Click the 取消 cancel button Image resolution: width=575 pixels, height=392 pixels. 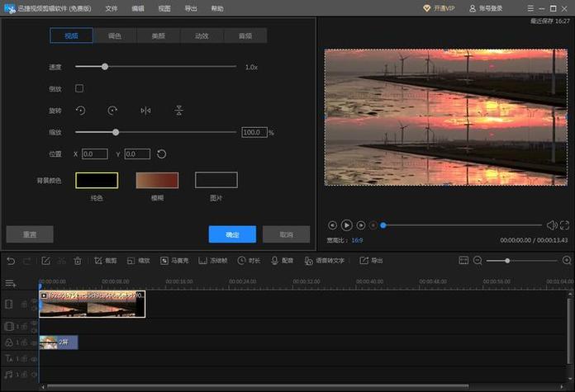(x=287, y=234)
